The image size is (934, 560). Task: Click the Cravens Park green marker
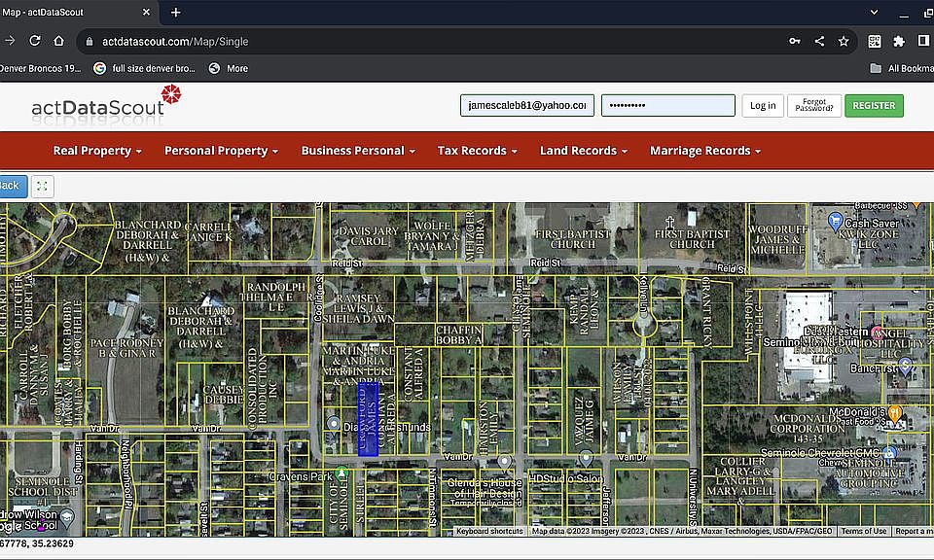click(x=341, y=473)
